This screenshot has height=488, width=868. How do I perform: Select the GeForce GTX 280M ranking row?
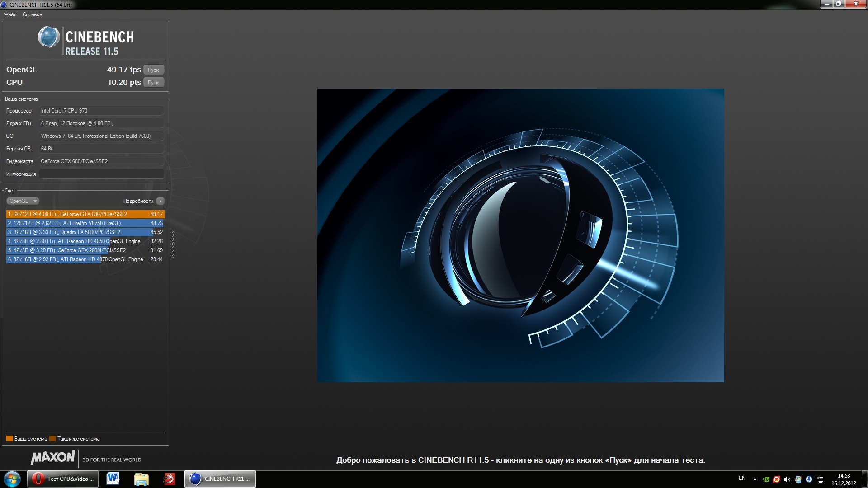[85, 250]
